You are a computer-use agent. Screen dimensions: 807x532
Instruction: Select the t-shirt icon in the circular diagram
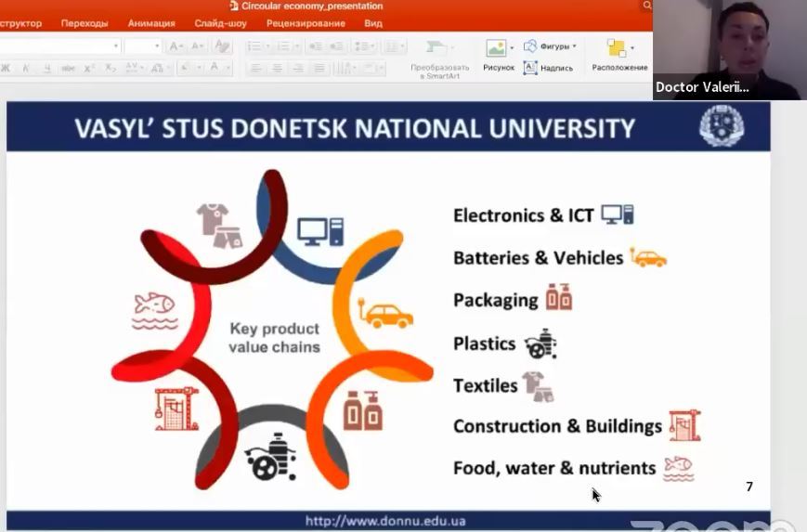click(219, 227)
